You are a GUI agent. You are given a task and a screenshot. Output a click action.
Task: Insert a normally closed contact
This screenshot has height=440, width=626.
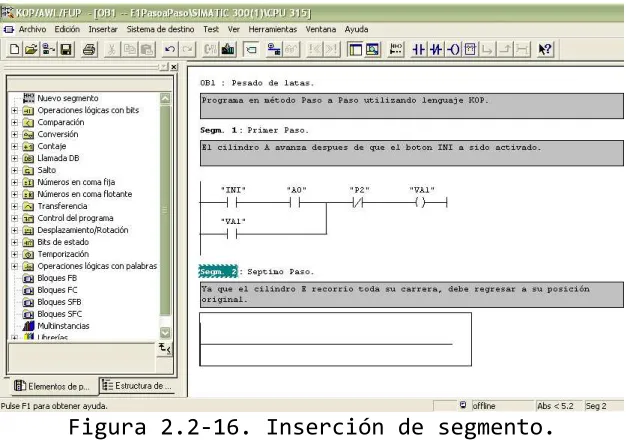tap(436, 50)
